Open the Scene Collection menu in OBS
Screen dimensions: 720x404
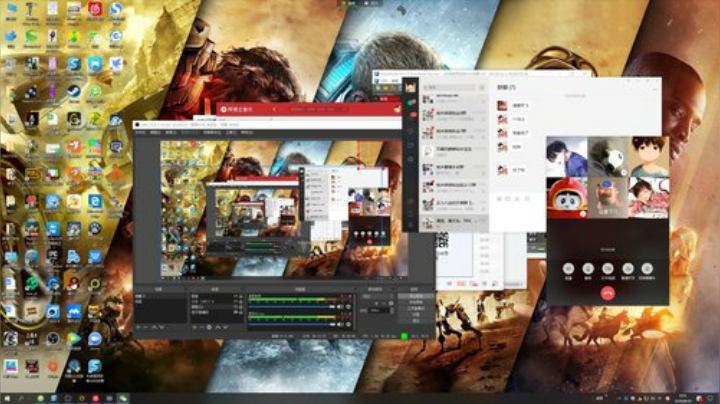212,133
